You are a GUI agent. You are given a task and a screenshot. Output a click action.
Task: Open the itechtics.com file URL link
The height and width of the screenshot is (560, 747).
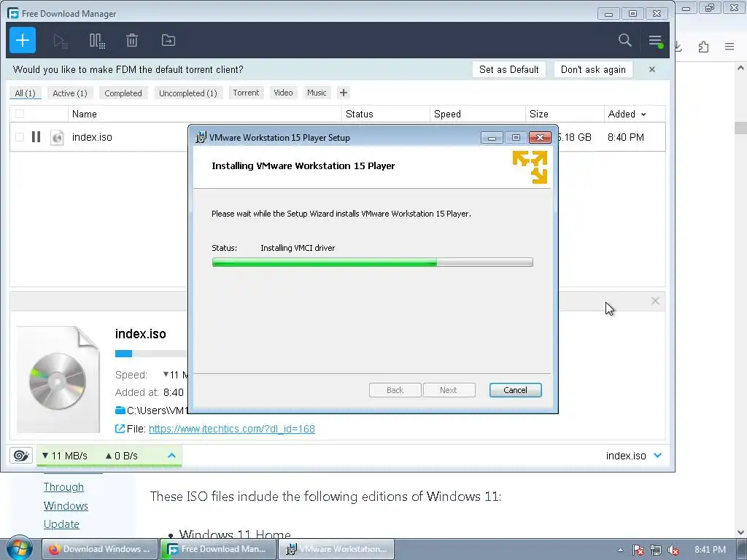232,429
